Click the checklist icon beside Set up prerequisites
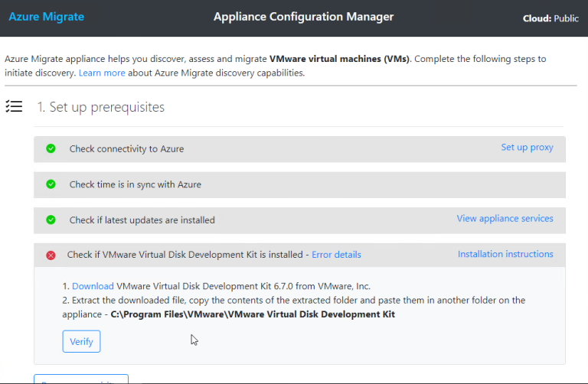This screenshot has width=588, height=384. coord(14,107)
